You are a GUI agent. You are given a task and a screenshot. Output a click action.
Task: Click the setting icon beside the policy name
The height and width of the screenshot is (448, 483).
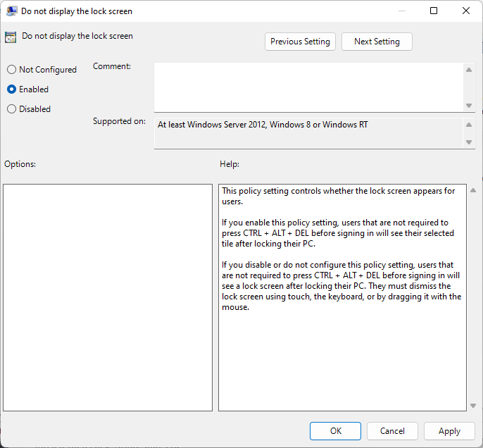tap(11, 37)
